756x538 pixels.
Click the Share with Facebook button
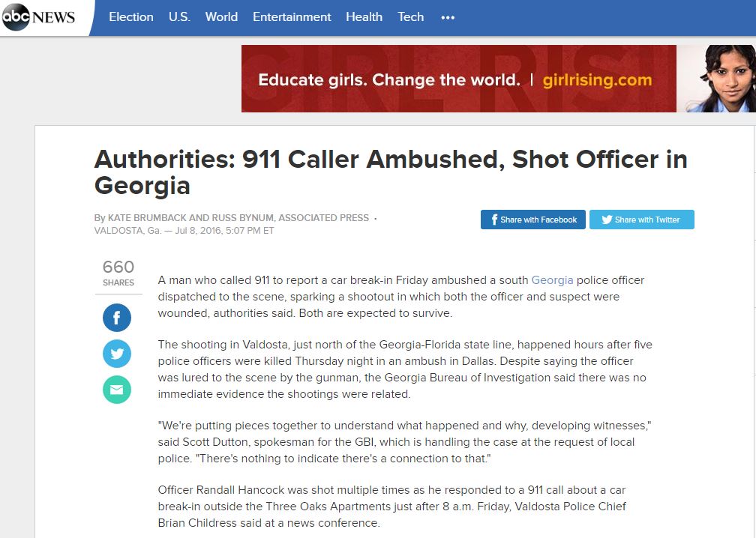pos(532,220)
